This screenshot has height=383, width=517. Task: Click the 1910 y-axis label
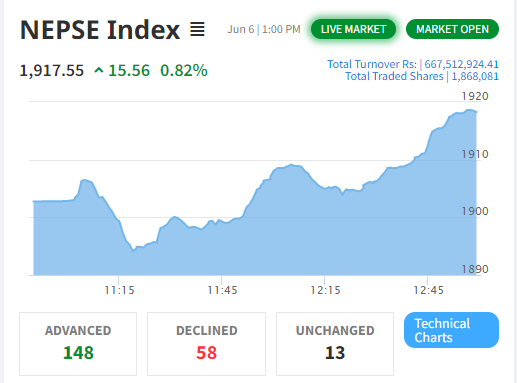click(475, 154)
